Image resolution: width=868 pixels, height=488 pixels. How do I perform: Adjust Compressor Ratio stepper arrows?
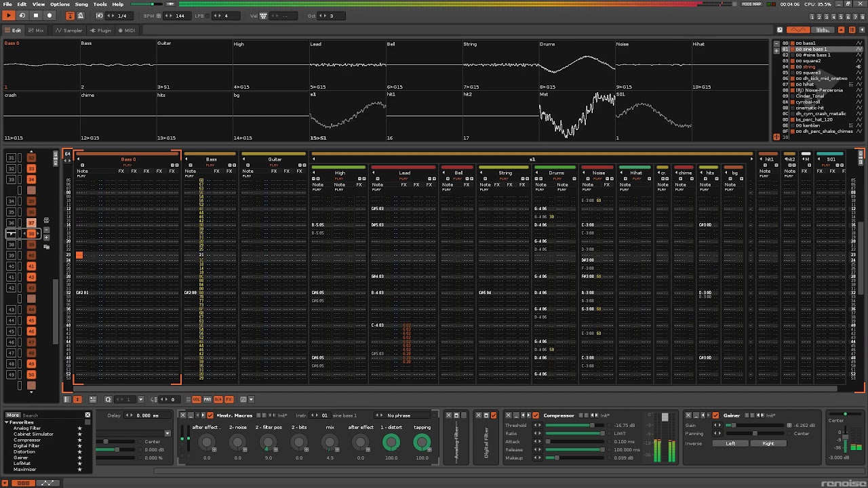[x=538, y=433]
